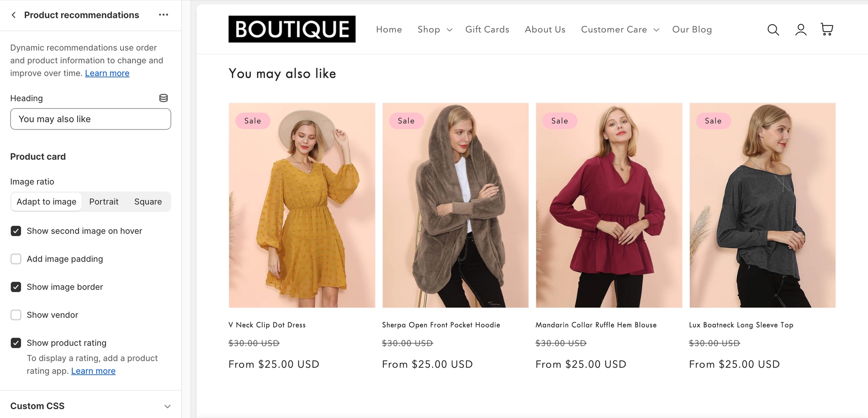The height and width of the screenshot is (418, 868).
Task: Disable Show second image on hover
Action: (x=16, y=231)
